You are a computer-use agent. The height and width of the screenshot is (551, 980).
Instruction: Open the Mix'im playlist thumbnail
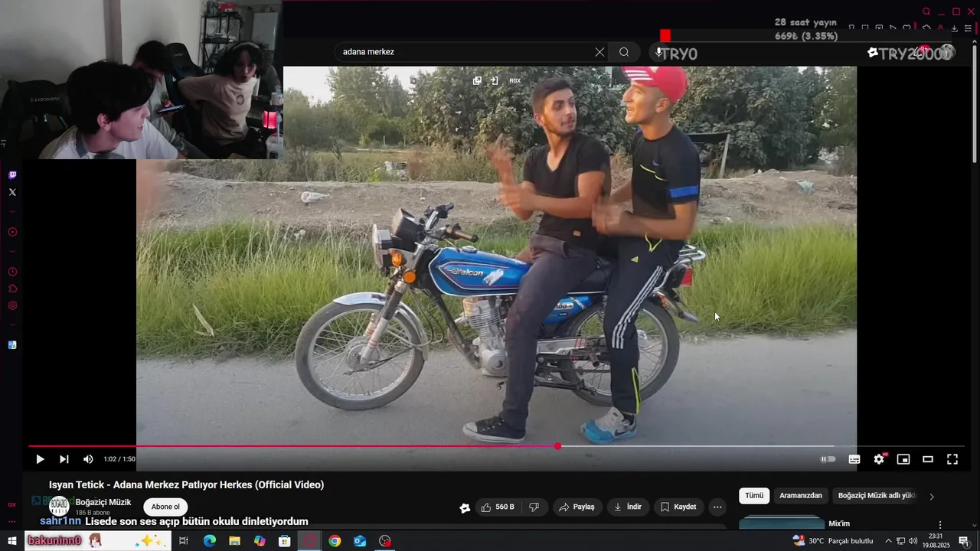tap(781, 523)
